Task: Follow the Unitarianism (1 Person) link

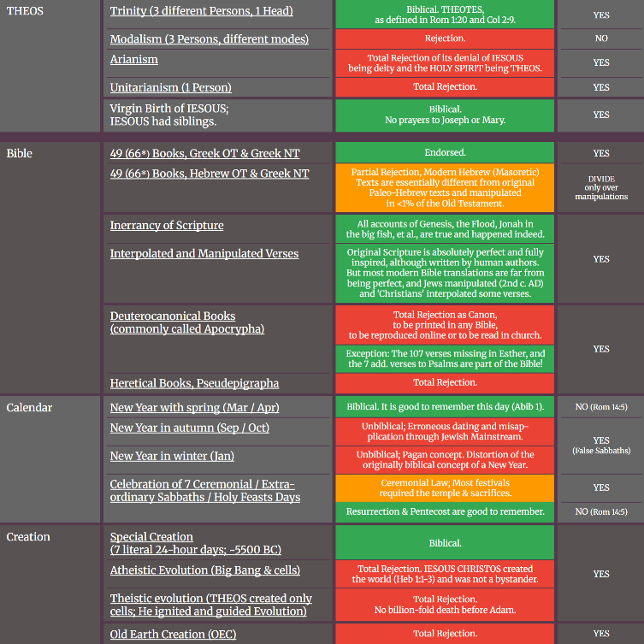Action: pos(170,87)
